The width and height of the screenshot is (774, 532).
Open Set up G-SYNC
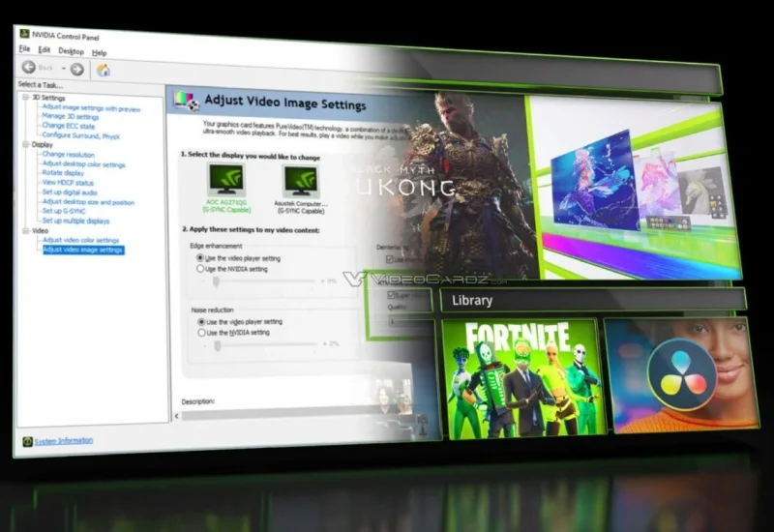(64, 211)
